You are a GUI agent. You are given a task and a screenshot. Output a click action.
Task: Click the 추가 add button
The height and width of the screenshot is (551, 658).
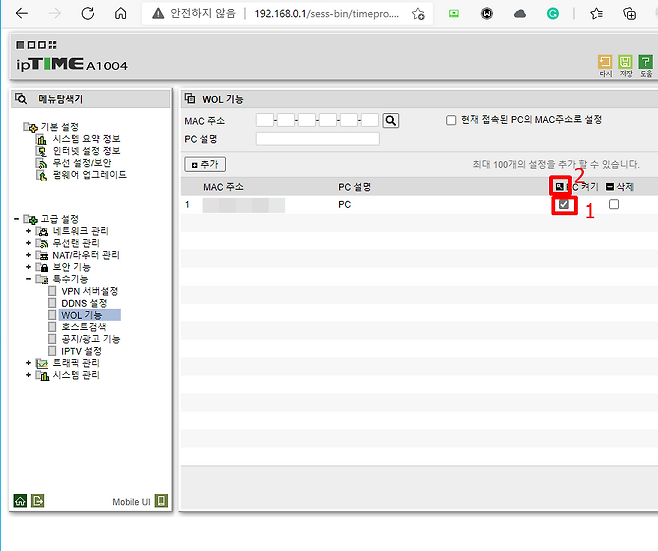pyautogui.click(x=205, y=165)
